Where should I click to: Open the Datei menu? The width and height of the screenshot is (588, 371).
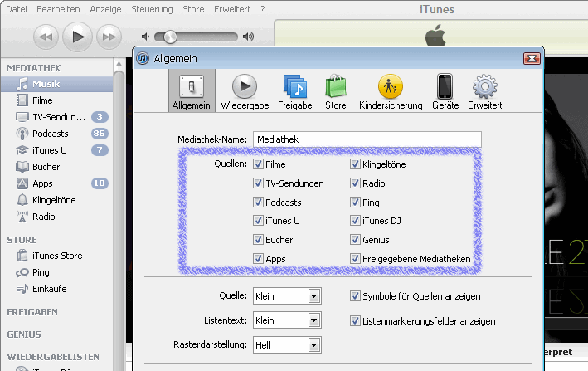[17, 9]
